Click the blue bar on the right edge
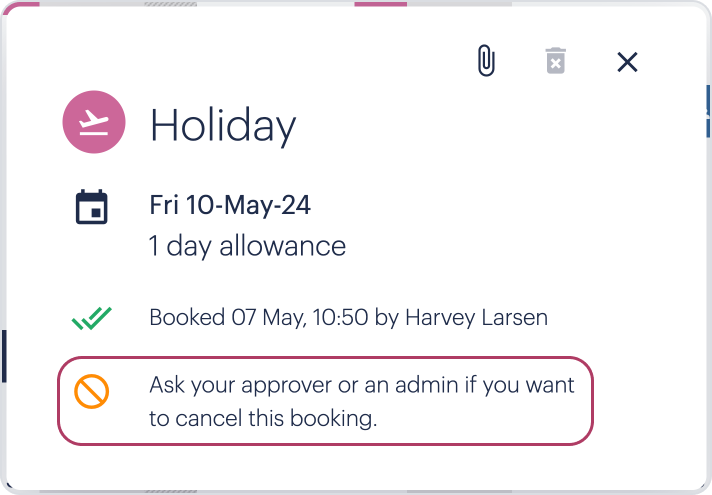 click(x=708, y=111)
